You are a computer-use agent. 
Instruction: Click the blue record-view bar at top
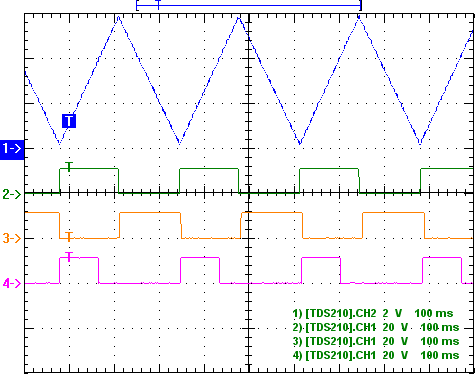[249, 5]
